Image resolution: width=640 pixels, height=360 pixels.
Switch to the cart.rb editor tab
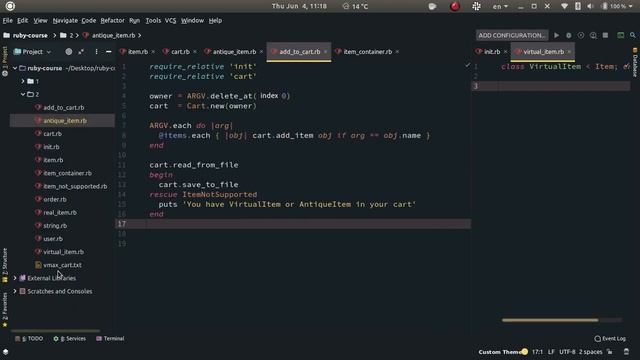pos(180,52)
